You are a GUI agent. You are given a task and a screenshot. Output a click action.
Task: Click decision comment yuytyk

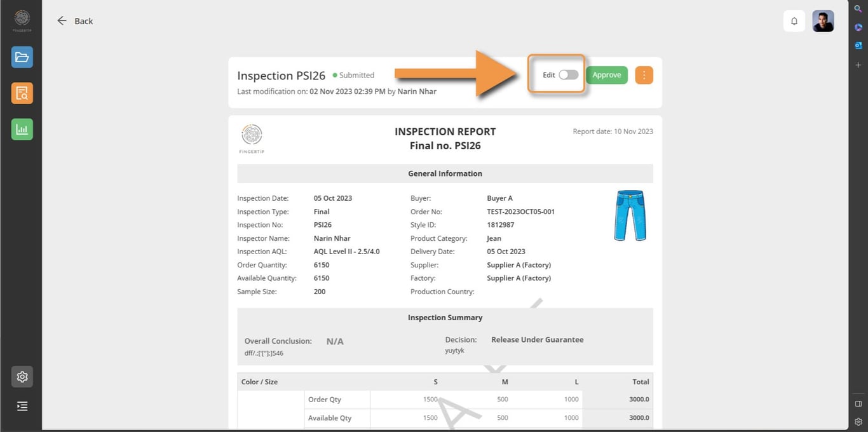coord(455,351)
